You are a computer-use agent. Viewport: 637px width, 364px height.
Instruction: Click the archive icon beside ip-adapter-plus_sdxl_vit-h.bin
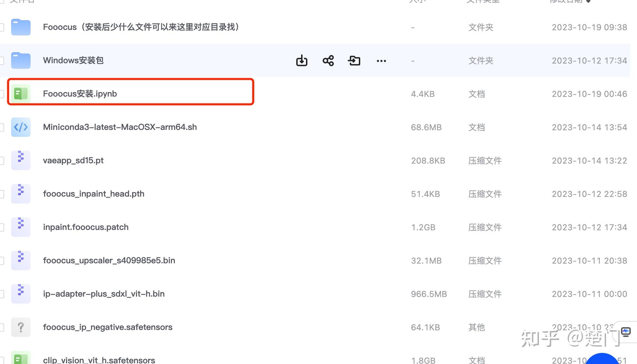point(21,294)
